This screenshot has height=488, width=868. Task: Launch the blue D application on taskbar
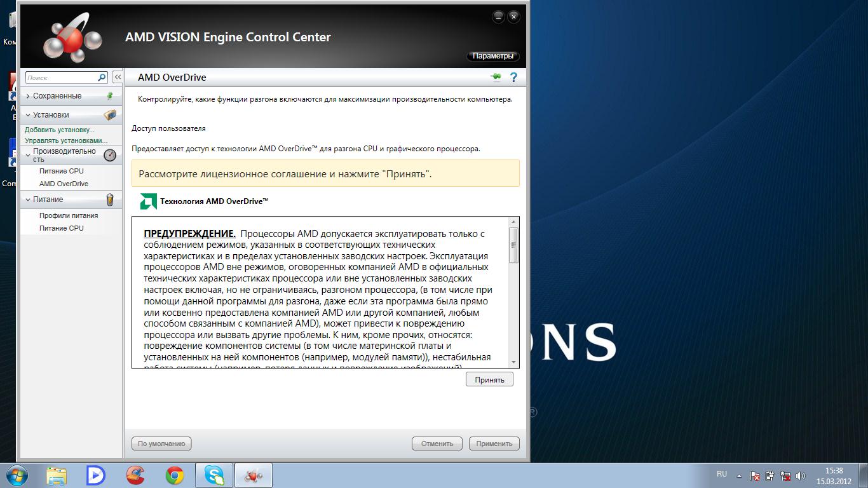(x=96, y=475)
